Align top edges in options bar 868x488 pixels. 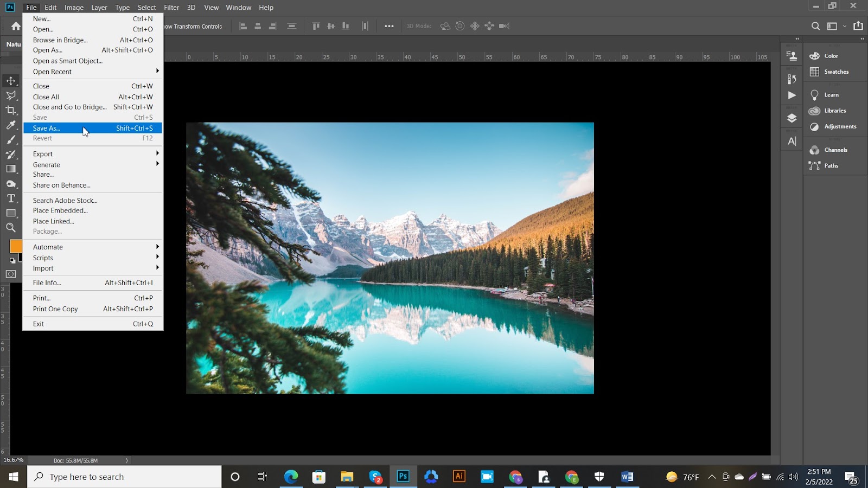[x=316, y=26]
